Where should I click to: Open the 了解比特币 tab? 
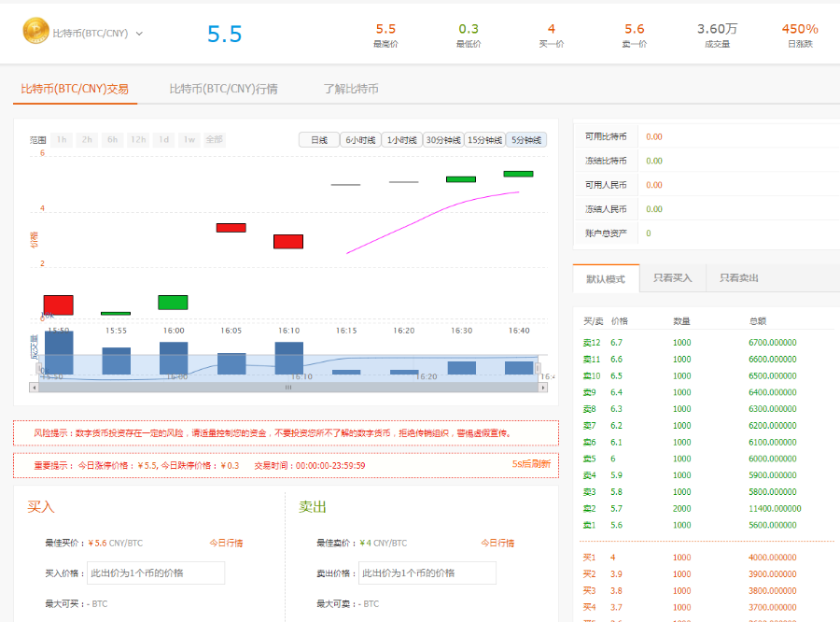[351, 90]
